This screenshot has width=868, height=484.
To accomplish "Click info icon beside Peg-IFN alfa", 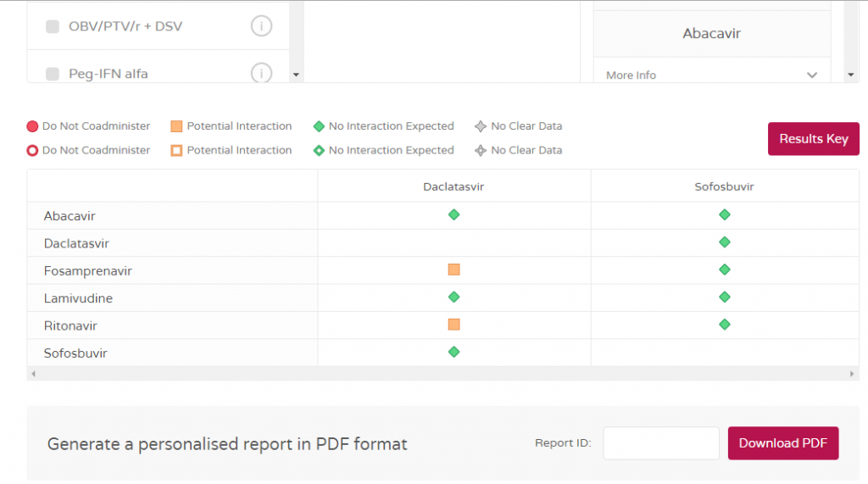I will click(x=261, y=74).
